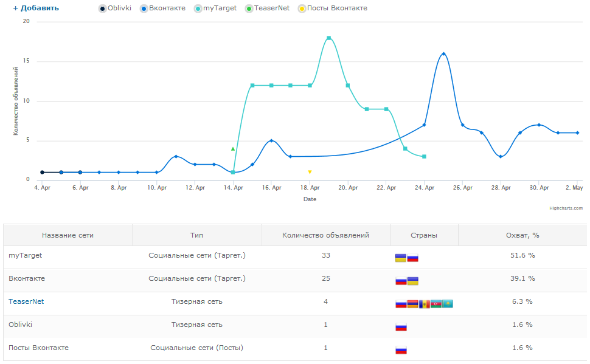Open the TeaserNet link in table

click(x=26, y=301)
